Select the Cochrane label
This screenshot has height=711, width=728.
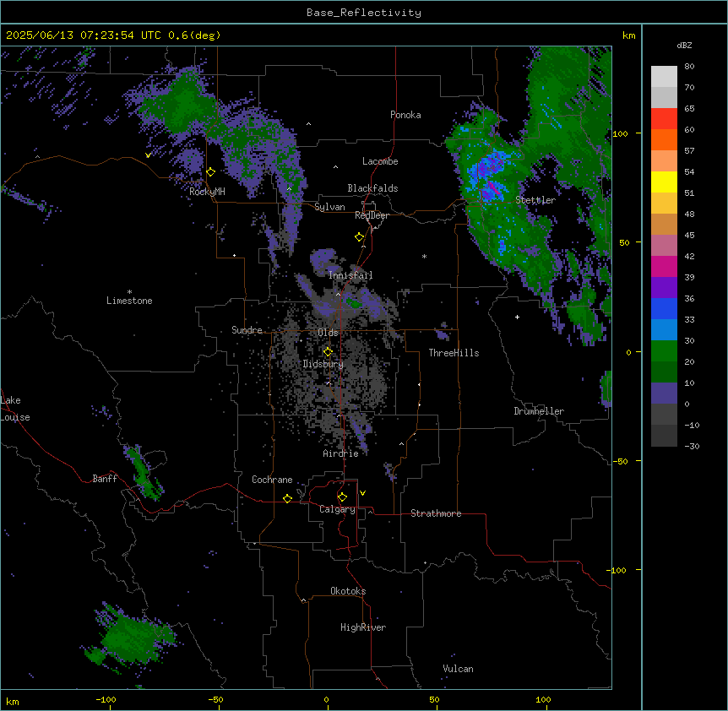click(x=272, y=480)
